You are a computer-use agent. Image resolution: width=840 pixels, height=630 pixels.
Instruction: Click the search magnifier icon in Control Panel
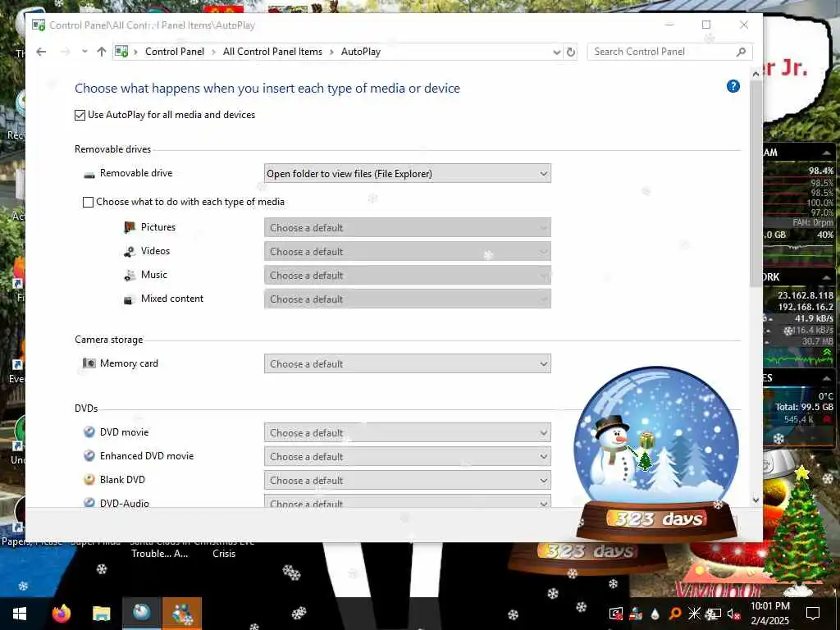tap(741, 52)
